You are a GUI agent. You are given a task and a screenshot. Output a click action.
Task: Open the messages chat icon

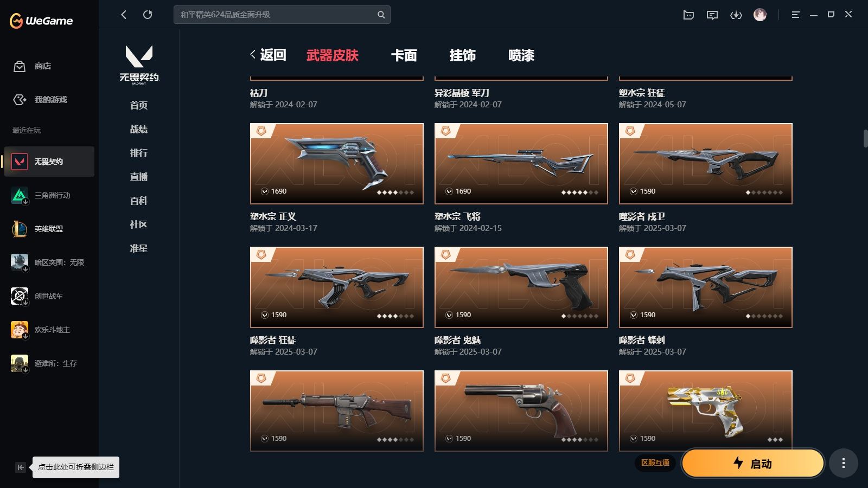pyautogui.click(x=712, y=15)
